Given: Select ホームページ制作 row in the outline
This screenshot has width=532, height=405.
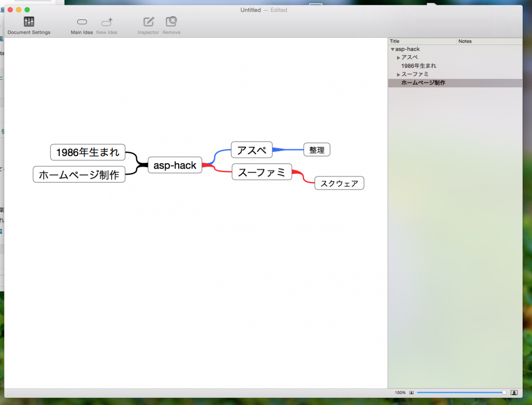Looking at the screenshot, I should [423, 83].
